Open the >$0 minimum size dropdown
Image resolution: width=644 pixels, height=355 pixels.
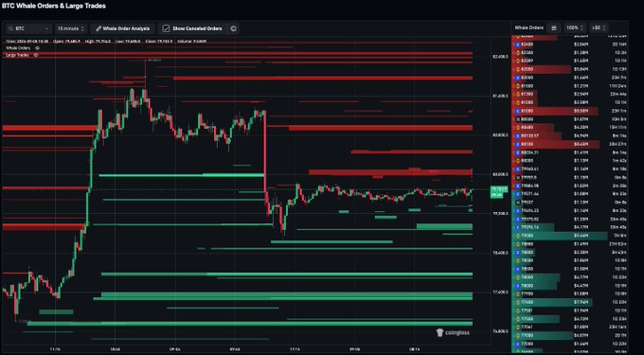click(x=599, y=27)
